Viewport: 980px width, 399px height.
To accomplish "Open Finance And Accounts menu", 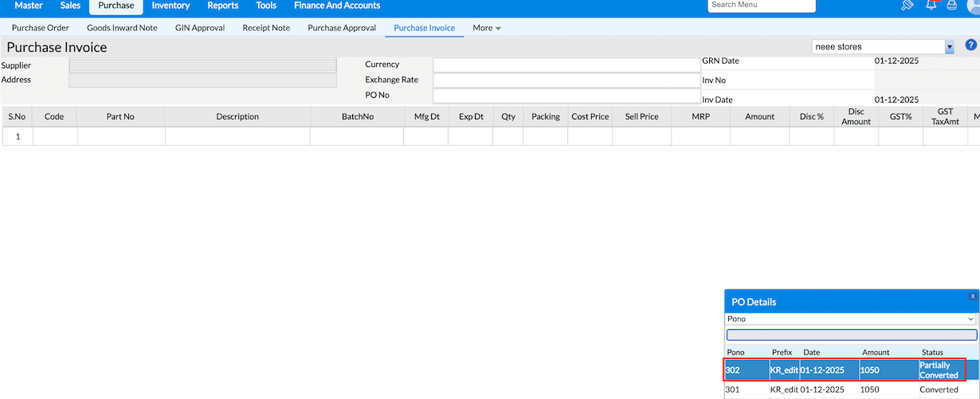I will [x=337, y=6].
